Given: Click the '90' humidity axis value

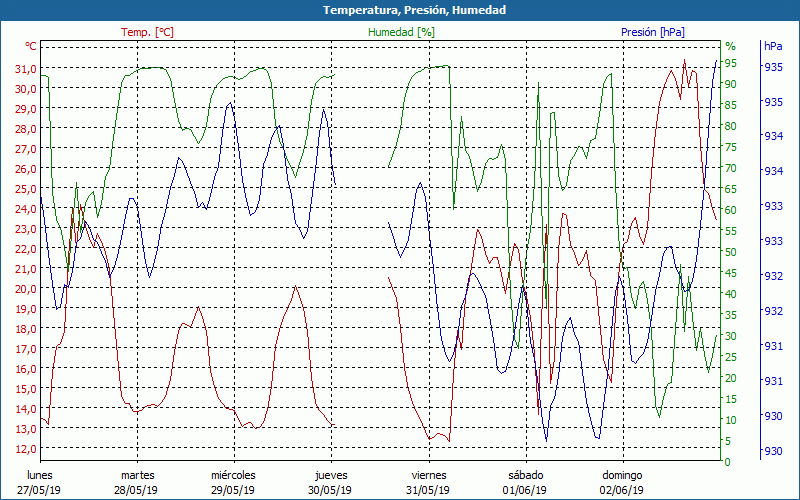Looking at the screenshot, I should (x=731, y=84).
